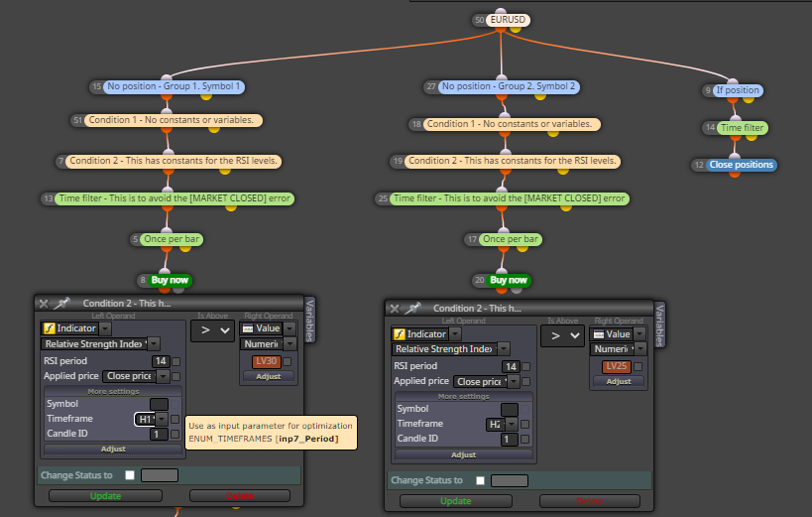Expand Relative Strength Index dropdown in right panel
This screenshot has width=812, height=517.
click(x=504, y=349)
